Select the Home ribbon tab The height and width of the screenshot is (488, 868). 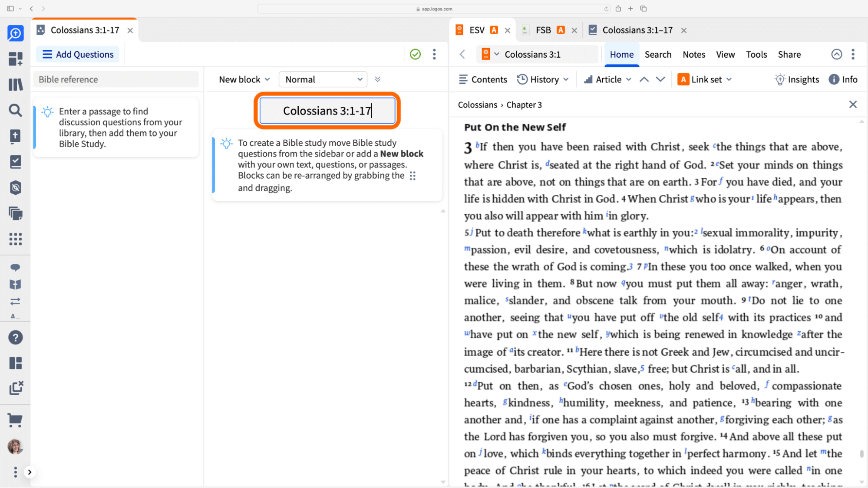pos(622,54)
